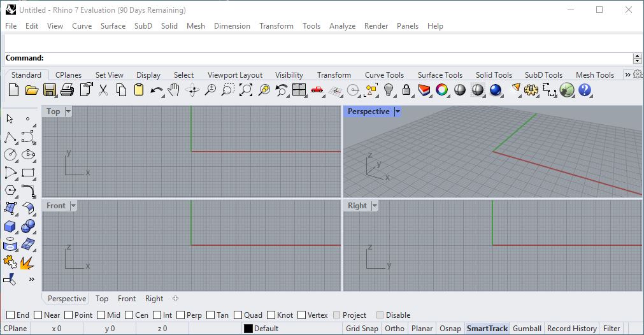Toggle Grid Snap in status bar
This screenshot has width=644, height=335.
pos(362,329)
